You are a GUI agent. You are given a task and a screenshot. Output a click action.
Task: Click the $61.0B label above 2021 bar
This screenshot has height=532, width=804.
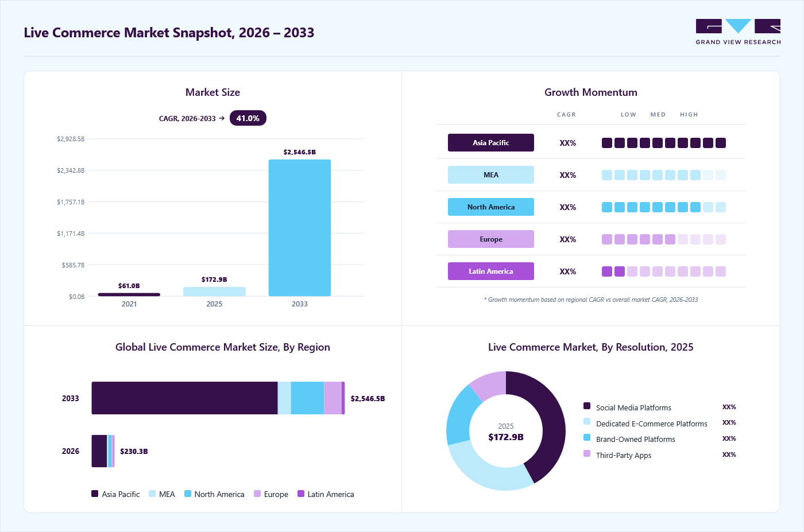(x=129, y=286)
